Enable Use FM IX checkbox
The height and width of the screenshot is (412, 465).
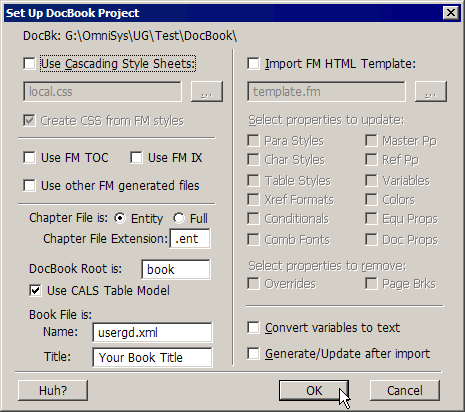(136, 158)
